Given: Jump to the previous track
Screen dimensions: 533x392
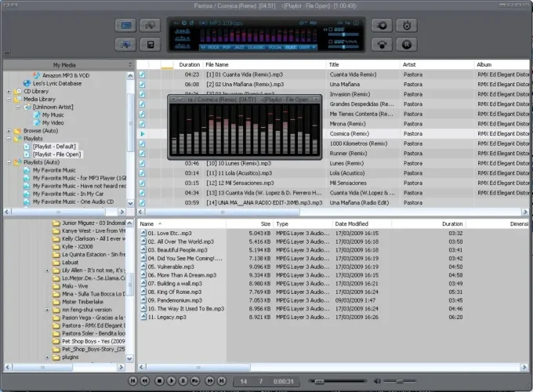Looking at the screenshot, I should [x=134, y=380].
